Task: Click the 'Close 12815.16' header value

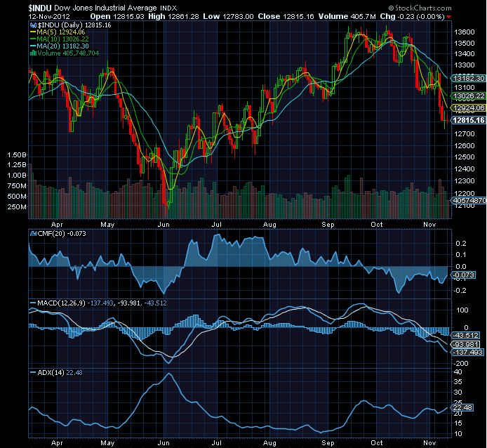Action: (286, 17)
